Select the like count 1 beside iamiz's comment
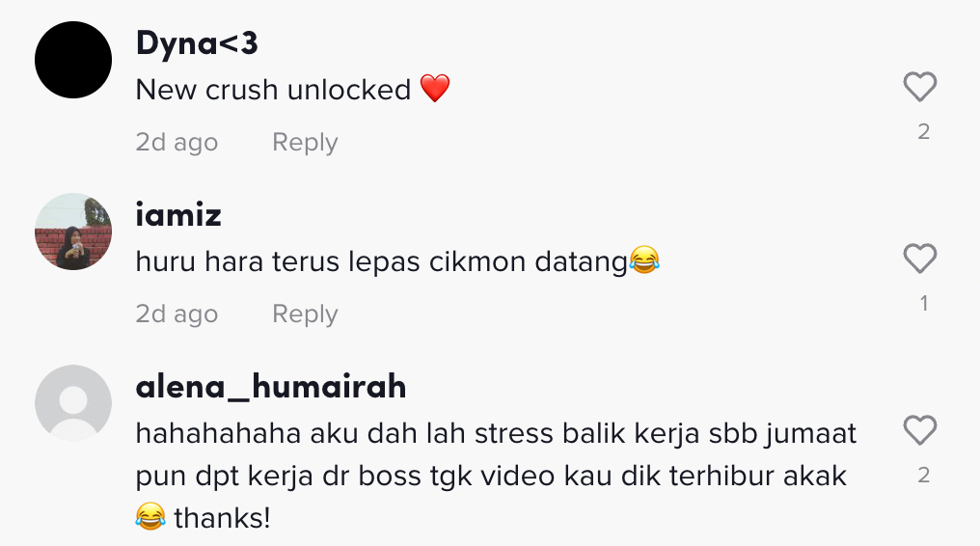980x546 pixels. (924, 303)
